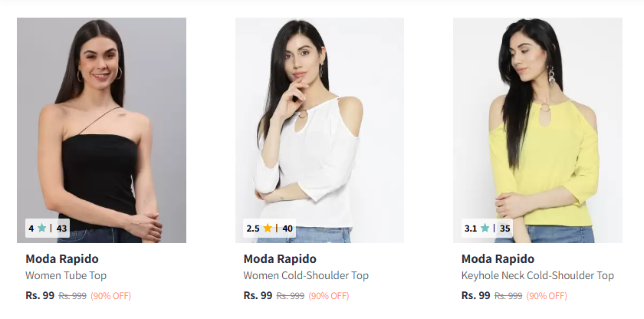The image size is (644, 319).
Task: Click the teal star on the black tube top rating
Action: click(41, 228)
